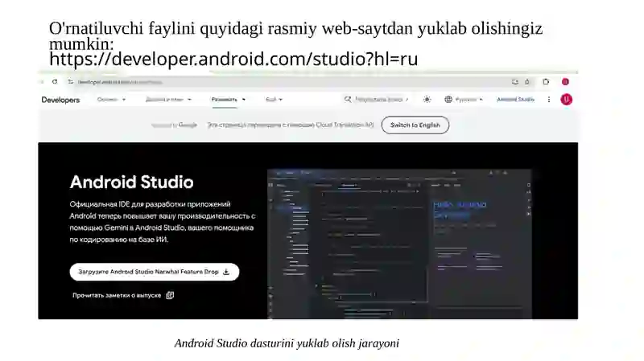Click the globe language icon

[x=448, y=99]
